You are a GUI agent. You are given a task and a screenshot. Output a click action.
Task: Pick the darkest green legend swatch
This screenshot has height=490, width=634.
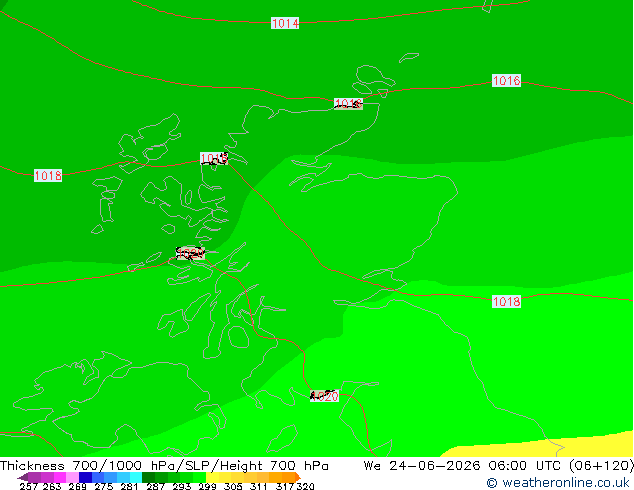[148, 477]
